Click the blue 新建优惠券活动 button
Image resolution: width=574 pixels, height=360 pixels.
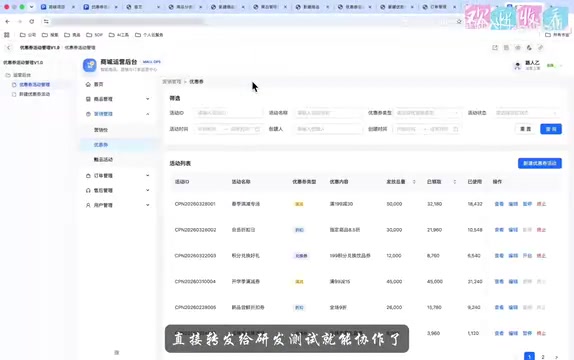(540, 163)
